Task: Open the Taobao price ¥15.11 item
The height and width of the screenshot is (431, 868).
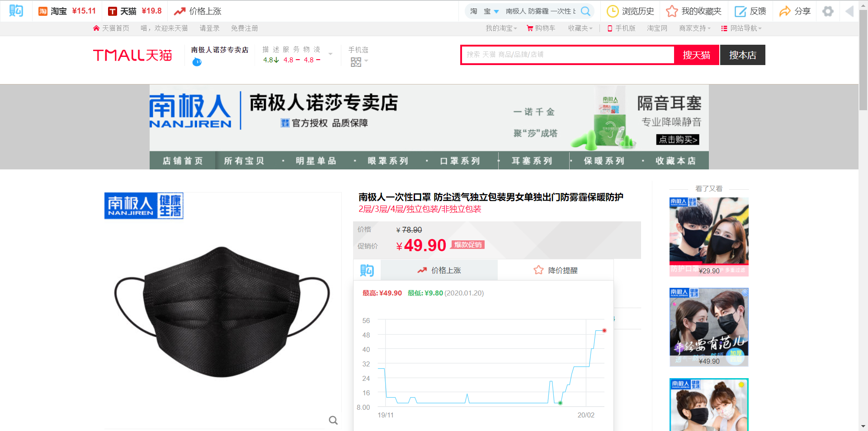Action: pyautogui.click(x=67, y=11)
